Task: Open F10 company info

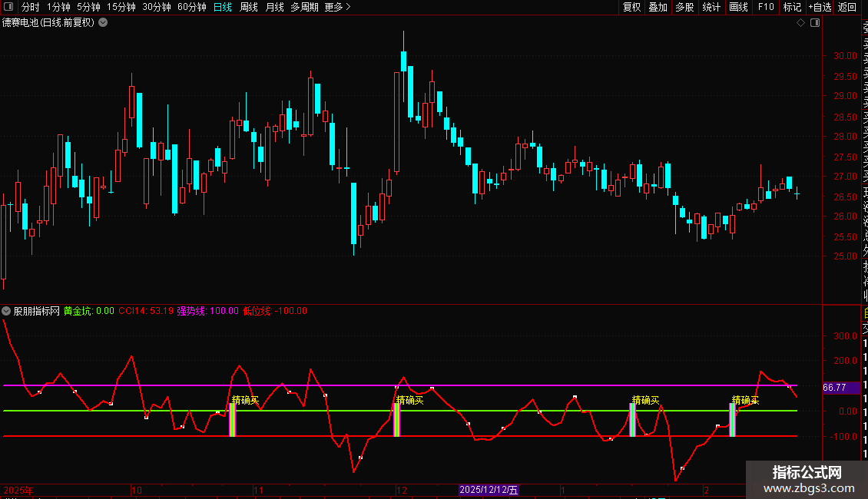Action: tap(766, 7)
